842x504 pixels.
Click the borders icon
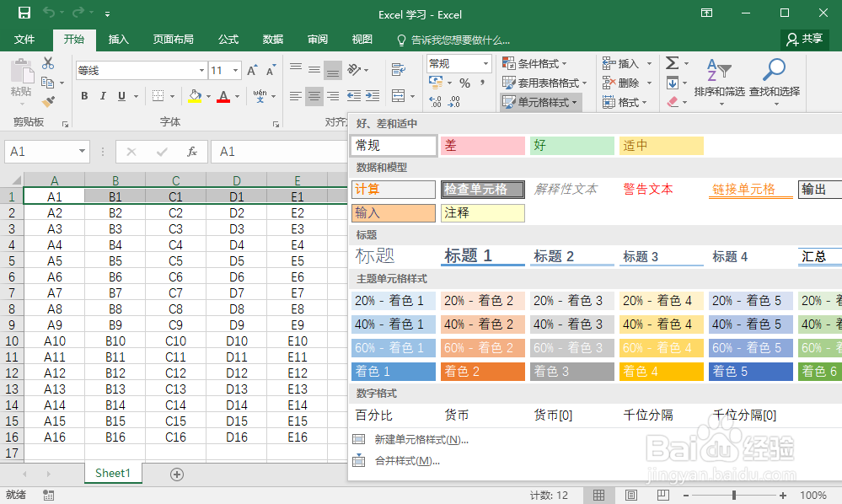coord(158,96)
